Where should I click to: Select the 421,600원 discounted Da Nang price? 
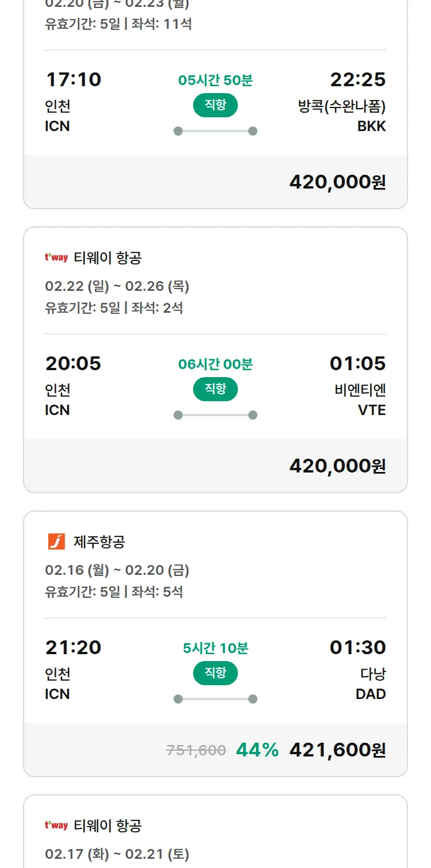click(x=337, y=750)
